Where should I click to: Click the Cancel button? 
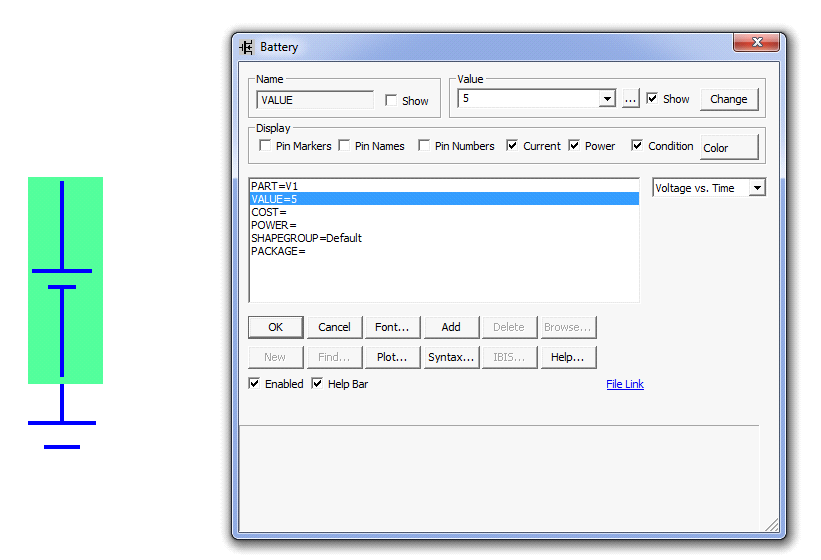[x=335, y=327]
